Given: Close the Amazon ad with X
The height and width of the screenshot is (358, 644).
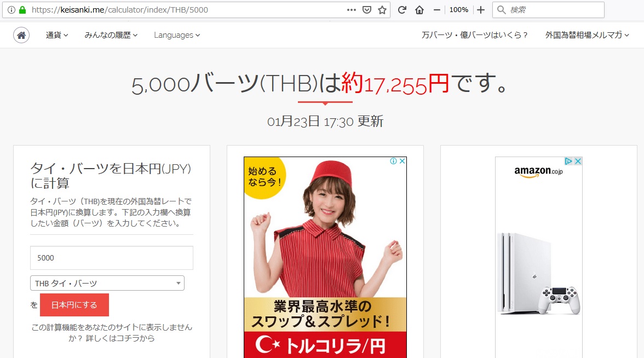Looking at the screenshot, I should 578,161.
